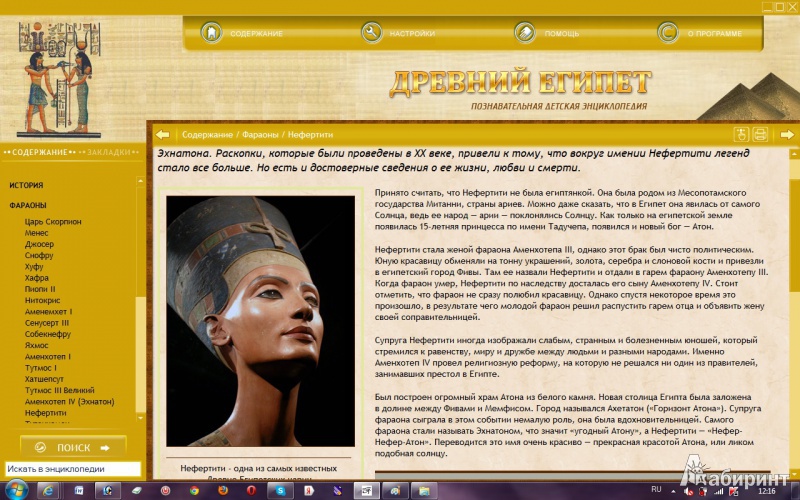Add bookmark with the pin icon

(741, 135)
